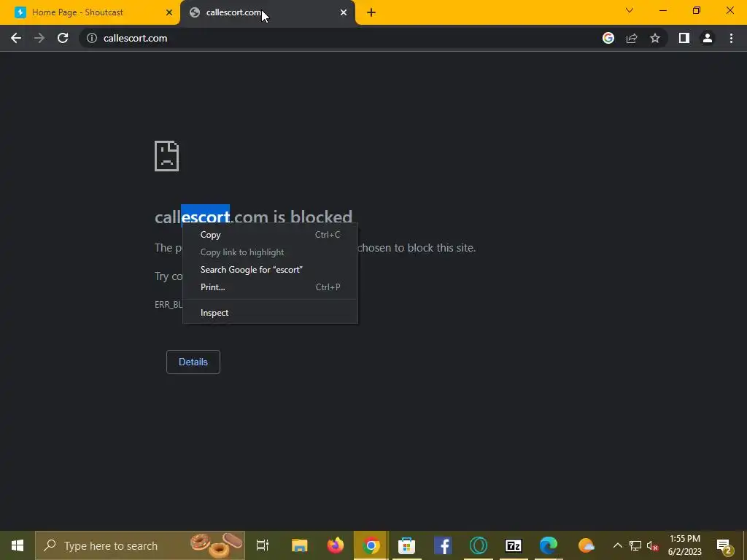
Task: Open Chrome's three-dot menu
Action: click(x=731, y=38)
